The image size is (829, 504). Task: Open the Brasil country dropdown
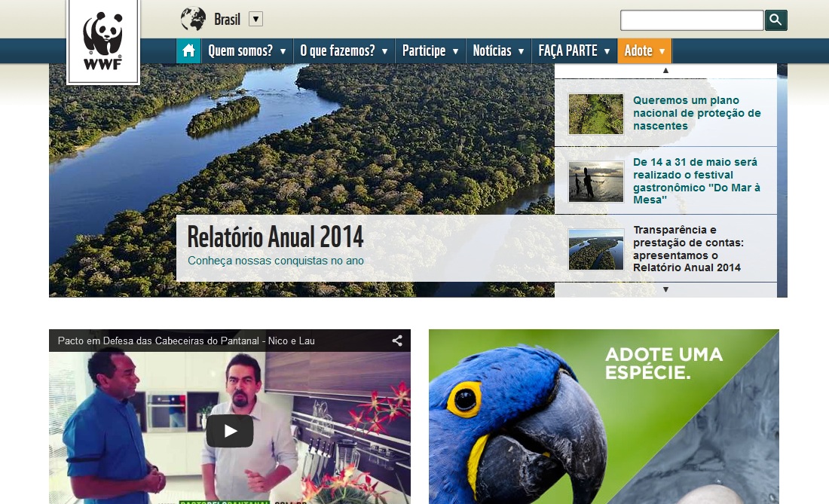point(255,20)
